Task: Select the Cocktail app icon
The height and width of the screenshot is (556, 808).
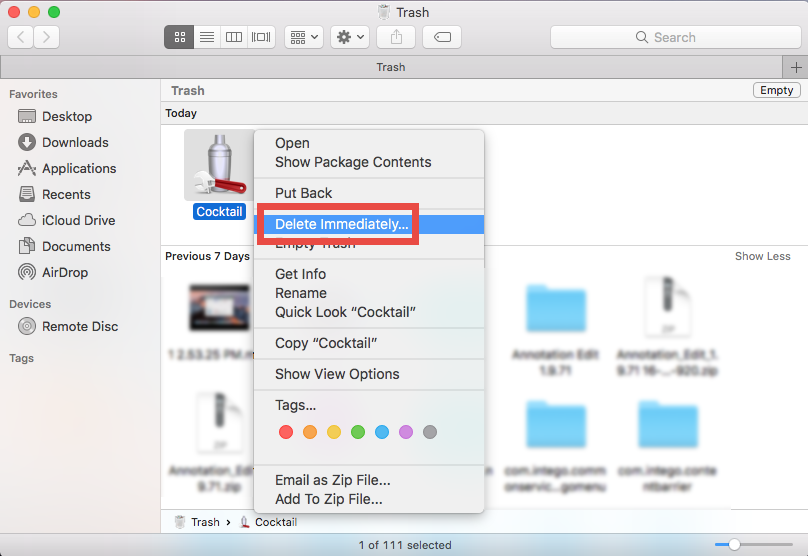Action: coord(220,165)
